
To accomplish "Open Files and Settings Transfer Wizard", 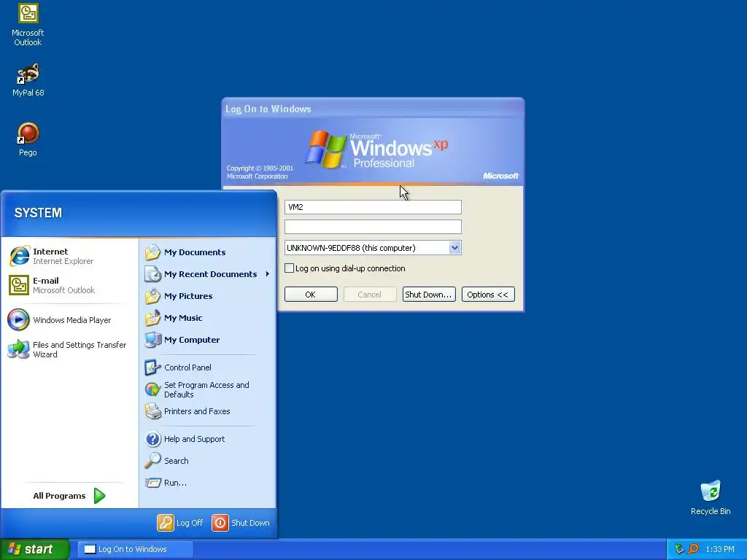I will click(71, 349).
